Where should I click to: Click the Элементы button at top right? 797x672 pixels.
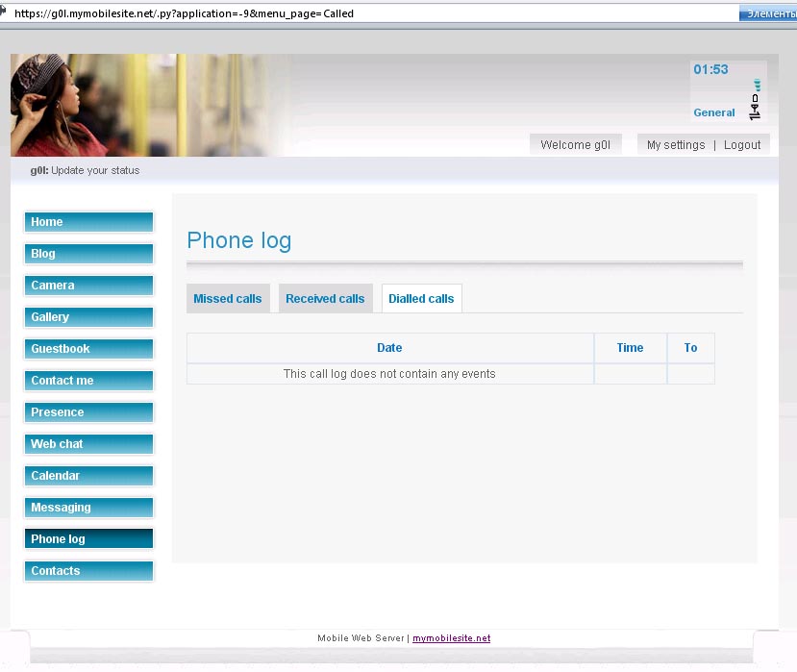(x=768, y=13)
